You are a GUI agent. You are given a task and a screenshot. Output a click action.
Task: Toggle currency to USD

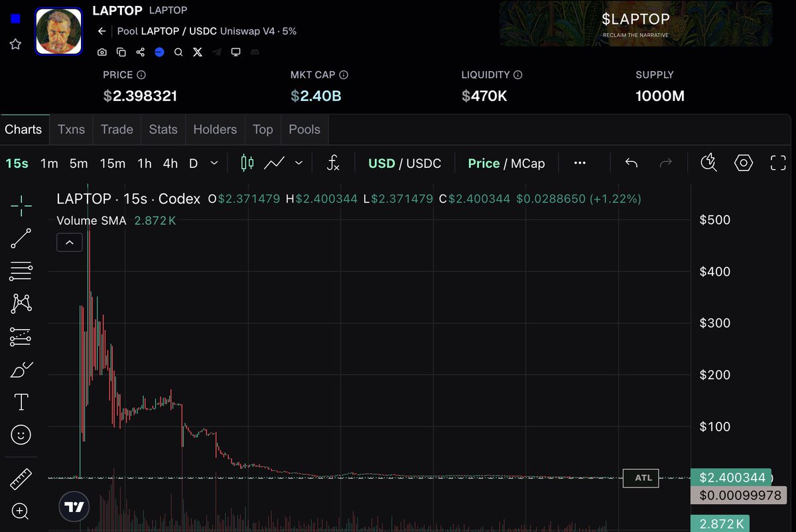(x=381, y=163)
